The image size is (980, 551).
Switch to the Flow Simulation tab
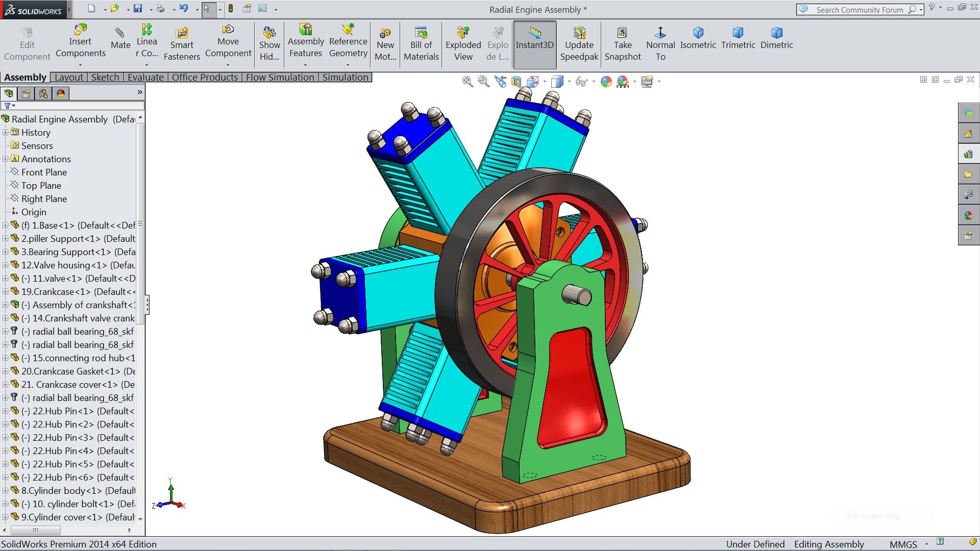click(x=280, y=77)
